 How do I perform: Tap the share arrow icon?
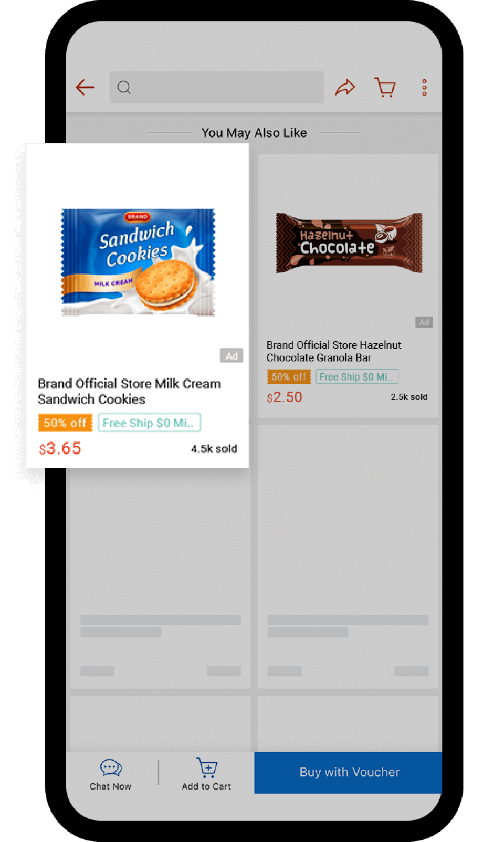(x=345, y=87)
